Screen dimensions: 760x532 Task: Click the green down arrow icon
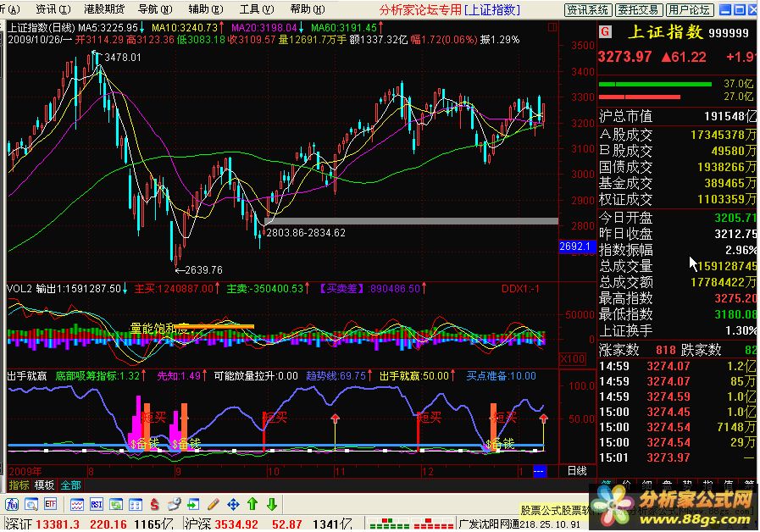(x=272, y=504)
